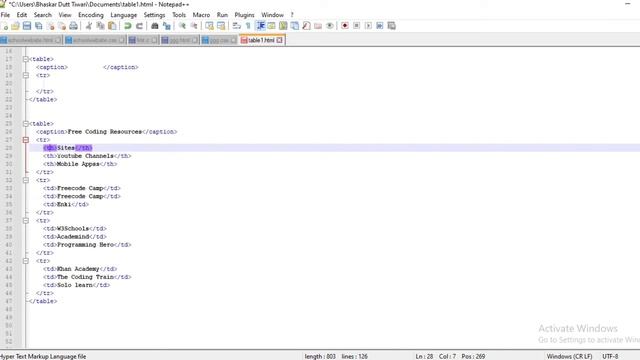Open the Document List panel icon
This screenshot has height=360, width=640.
(294, 26)
